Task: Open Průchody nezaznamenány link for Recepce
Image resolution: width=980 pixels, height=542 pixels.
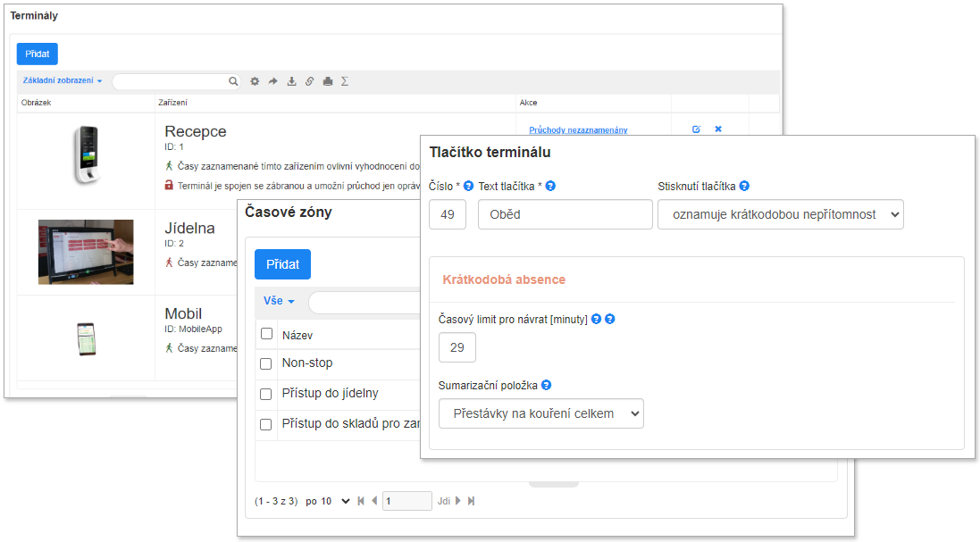Action: click(578, 129)
